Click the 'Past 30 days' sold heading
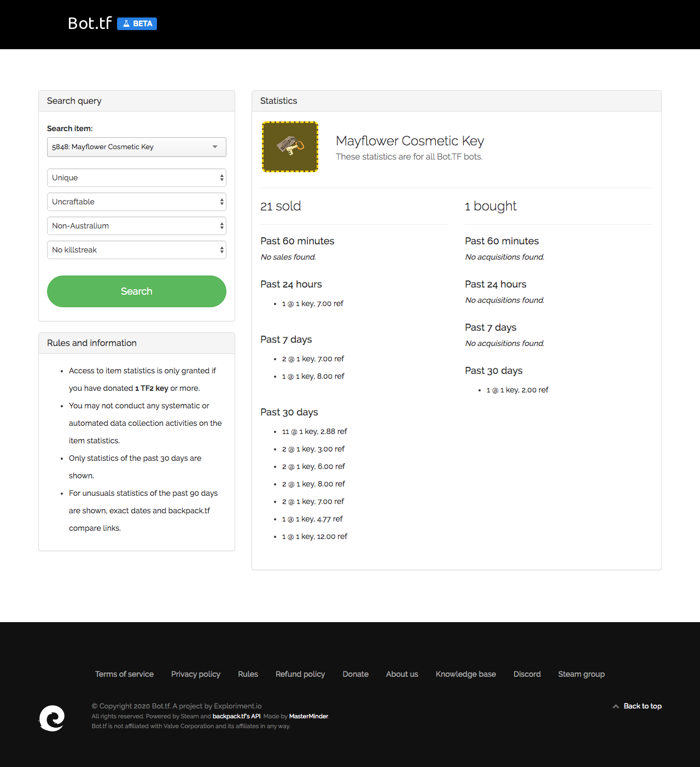Viewport: 700px width, 767px height. 289,412
